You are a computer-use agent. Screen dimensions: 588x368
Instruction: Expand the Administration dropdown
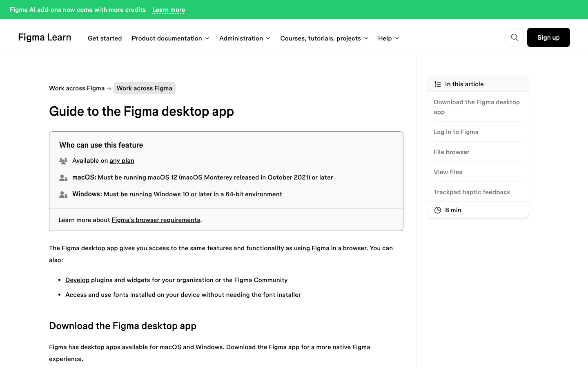click(x=245, y=38)
